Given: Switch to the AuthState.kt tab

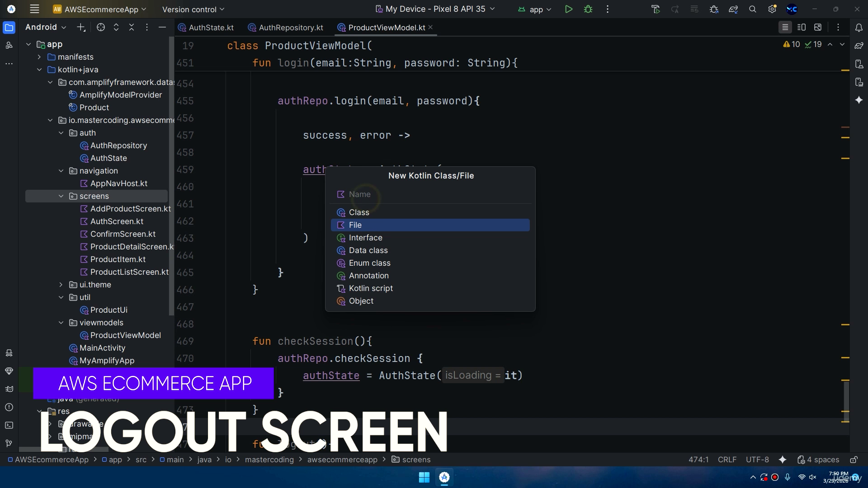Looking at the screenshot, I should coord(206,28).
